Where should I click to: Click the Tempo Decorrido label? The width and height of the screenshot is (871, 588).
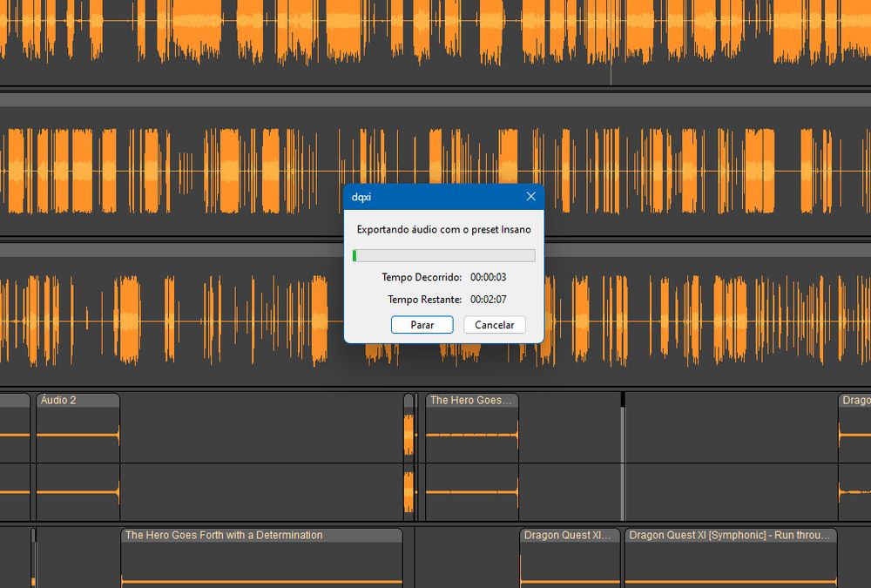422,277
